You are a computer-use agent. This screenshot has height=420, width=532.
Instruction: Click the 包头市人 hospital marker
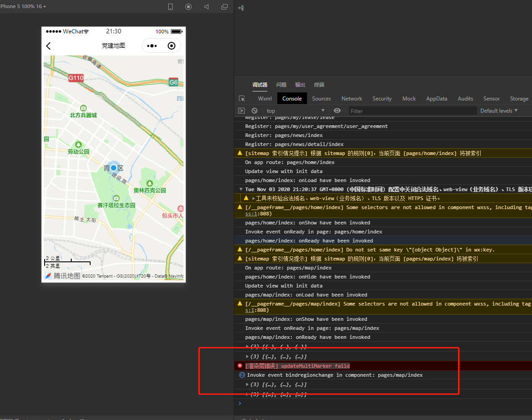tap(180, 208)
